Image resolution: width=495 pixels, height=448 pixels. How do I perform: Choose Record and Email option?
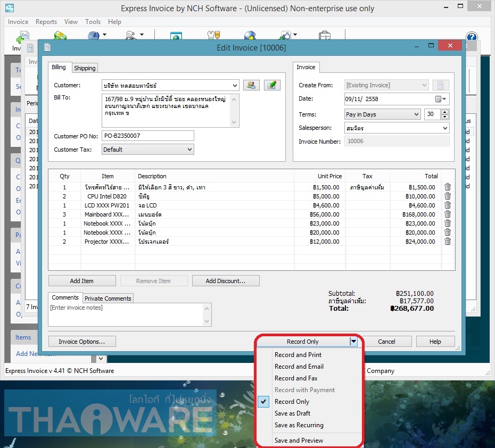[x=299, y=367]
